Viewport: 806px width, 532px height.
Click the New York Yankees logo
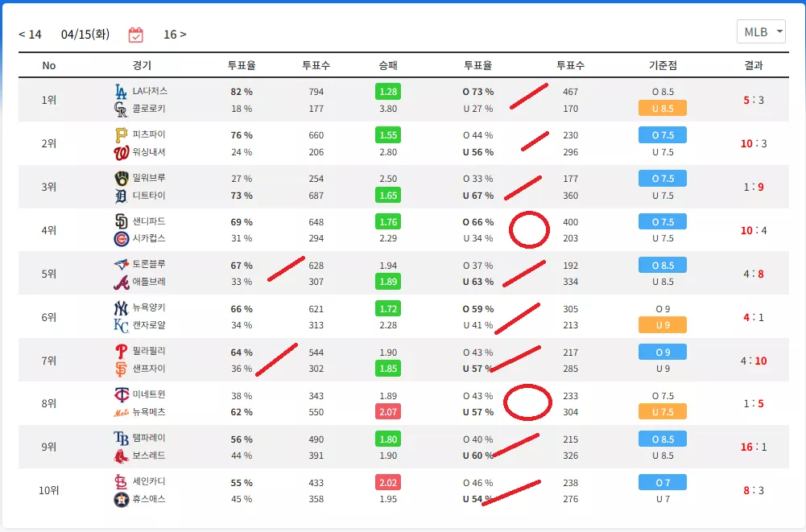(121, 308)
